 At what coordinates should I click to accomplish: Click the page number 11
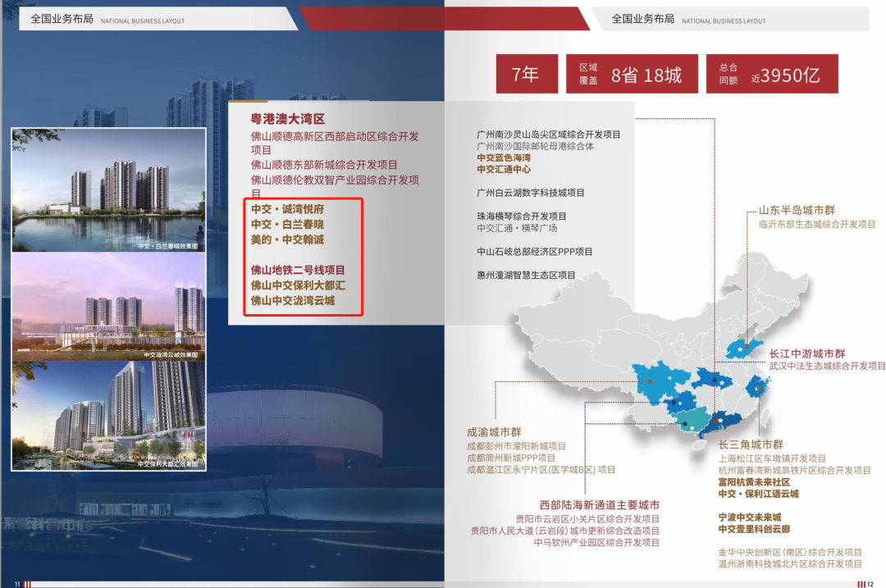pyautogui.click(x=17, y=584)
